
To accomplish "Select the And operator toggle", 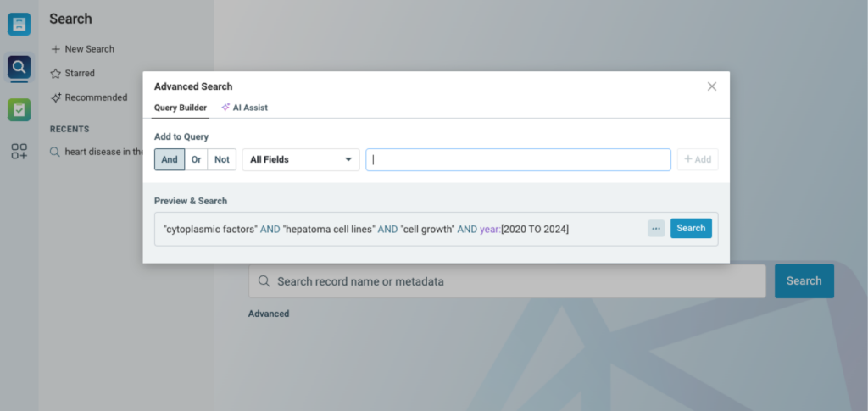I will pyautogui.click(x=170, y=159).
